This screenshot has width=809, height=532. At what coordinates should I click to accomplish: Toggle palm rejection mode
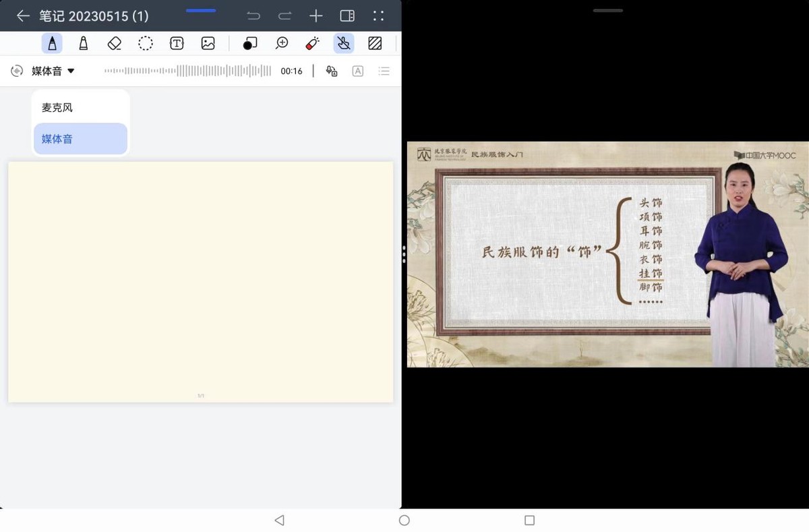click(343, 42)
